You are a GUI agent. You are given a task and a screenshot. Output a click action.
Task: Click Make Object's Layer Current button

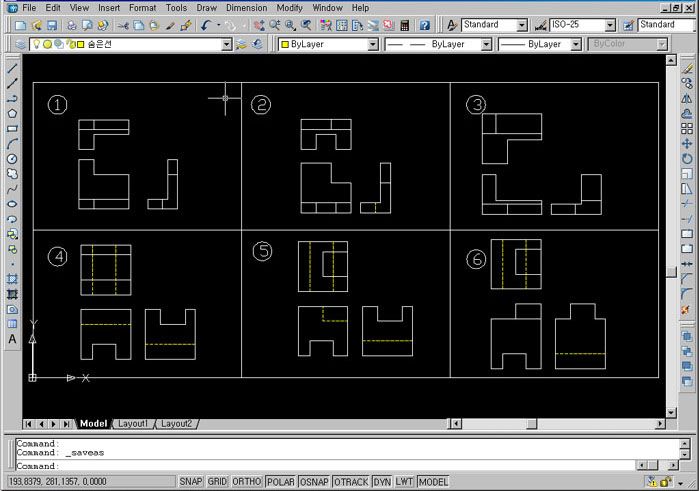coord(242,44)
